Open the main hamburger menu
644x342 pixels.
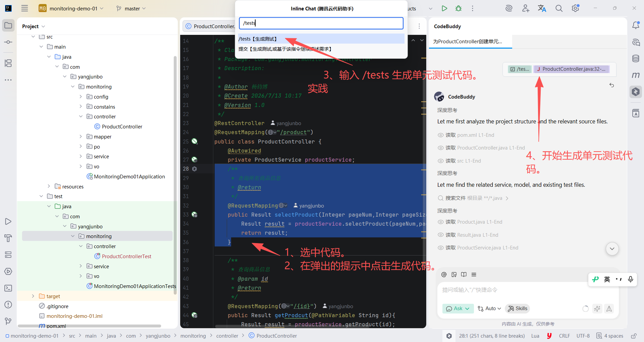coord(24,8)
